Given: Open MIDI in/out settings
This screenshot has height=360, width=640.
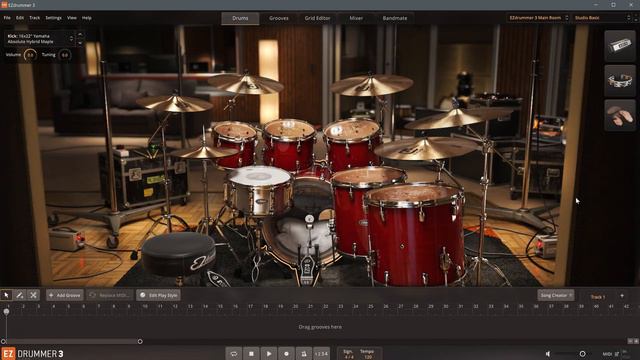Looking at the screenshot, I should (611, 354).
